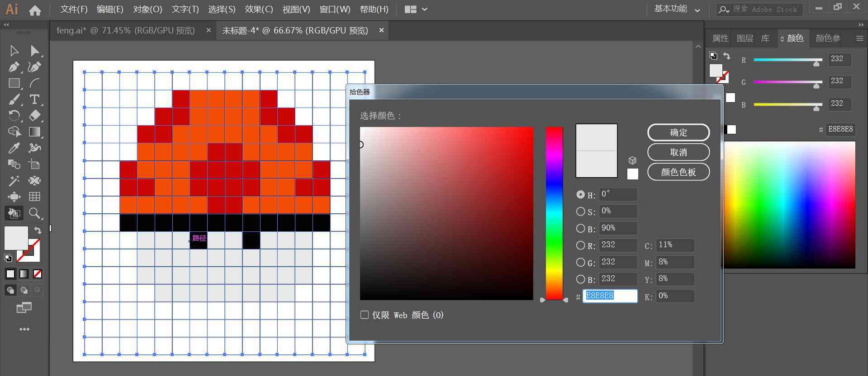The image size is (868, 376).
Task: Select the Rectangular Grid tool
Action: point(35,197)
